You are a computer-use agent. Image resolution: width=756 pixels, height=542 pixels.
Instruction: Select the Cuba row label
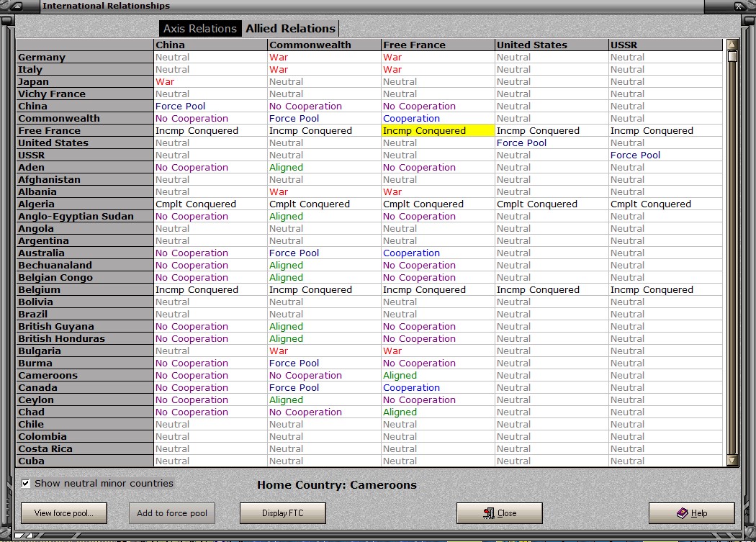point(85,461)
